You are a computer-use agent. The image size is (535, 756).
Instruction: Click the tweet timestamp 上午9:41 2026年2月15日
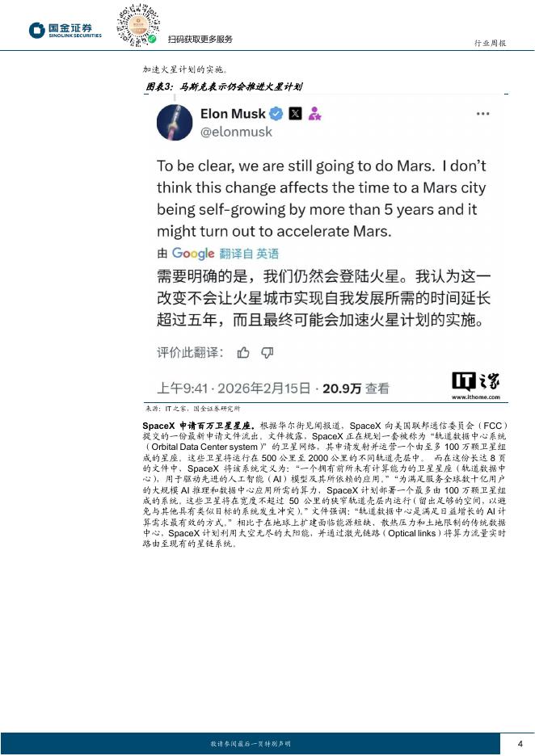(234, 388)
